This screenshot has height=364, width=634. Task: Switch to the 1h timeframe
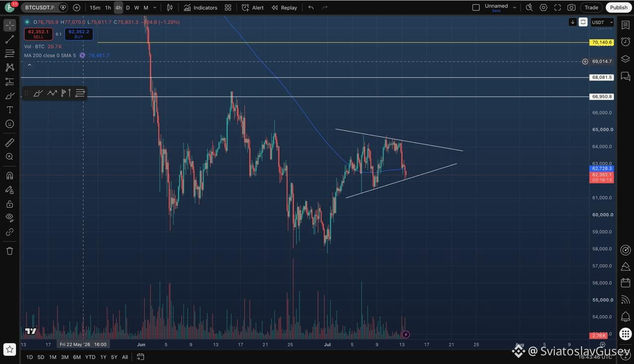[x=107, y=7]
